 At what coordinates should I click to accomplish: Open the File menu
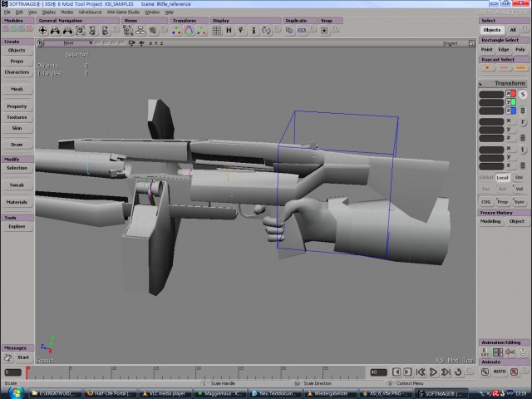[x=7, y=12]
